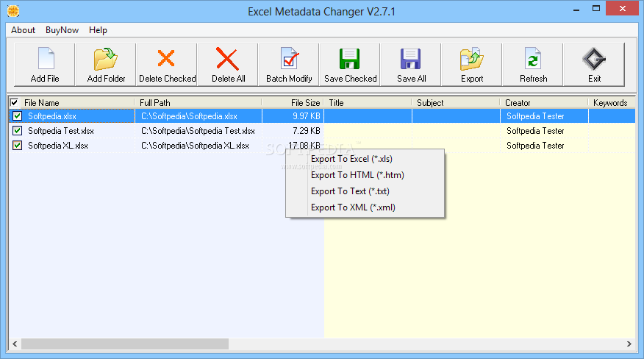Minimize the Excel Metadata Changer window

pos(576,9)
